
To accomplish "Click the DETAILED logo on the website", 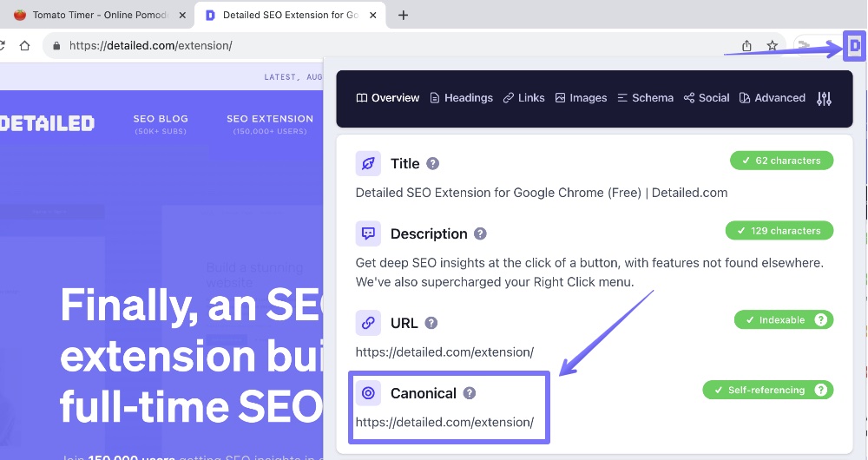I will [x=47, y=123].
